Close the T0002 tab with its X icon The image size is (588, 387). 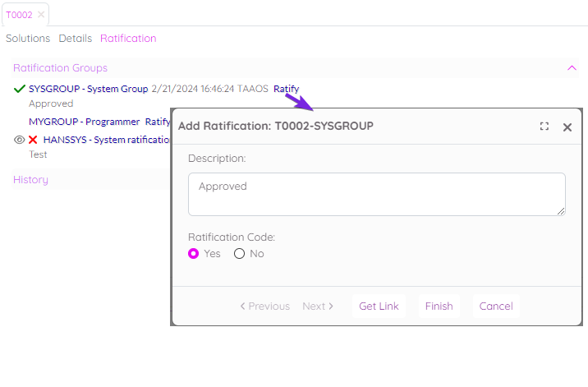click(41, 15)
